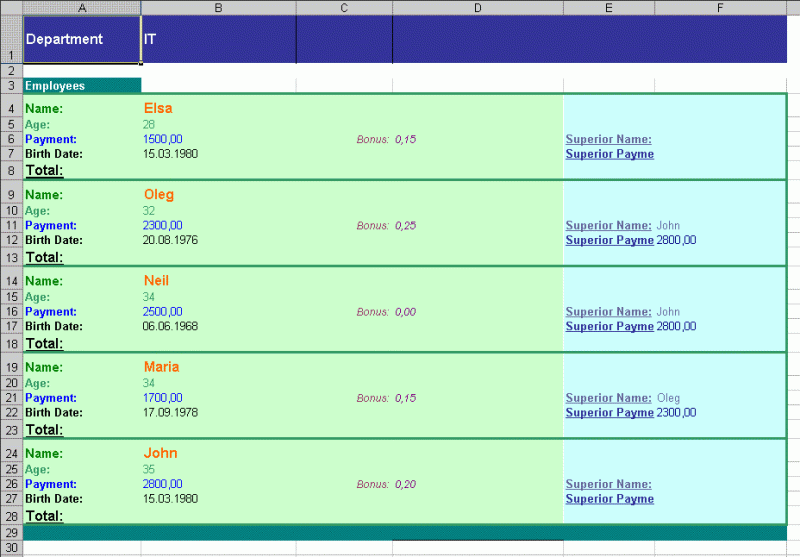Screen dimensions: 800x557
Task: Select row 2 header
Action: click(x=11, y=71)
